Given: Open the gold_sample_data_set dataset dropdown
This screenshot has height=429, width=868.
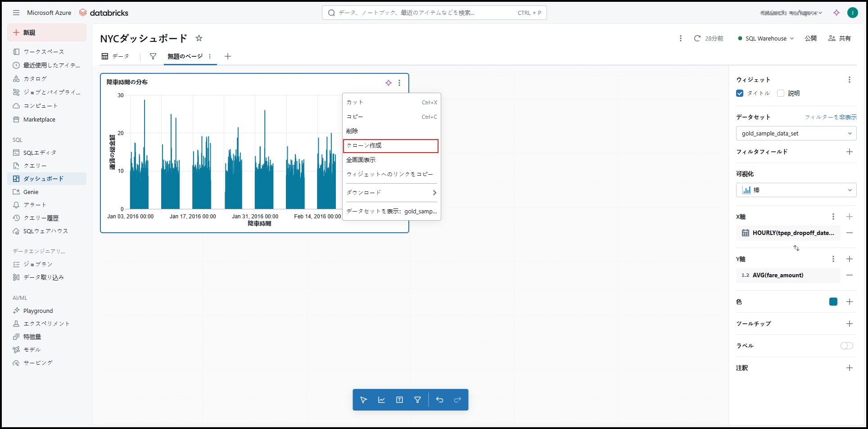Looking at the screenshot, I should click(x=796, y=133).
